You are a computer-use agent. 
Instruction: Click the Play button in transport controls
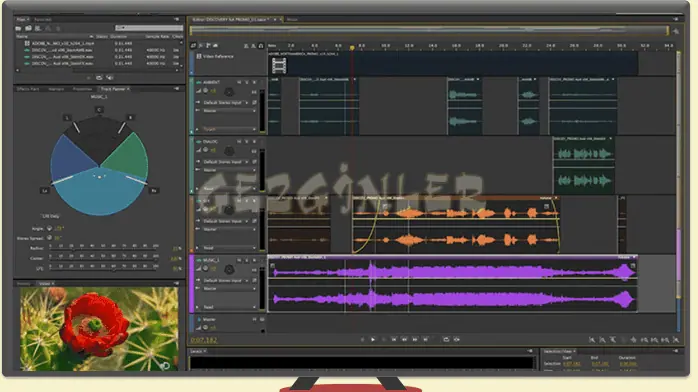pyautogui.click(x=373, y=339)
